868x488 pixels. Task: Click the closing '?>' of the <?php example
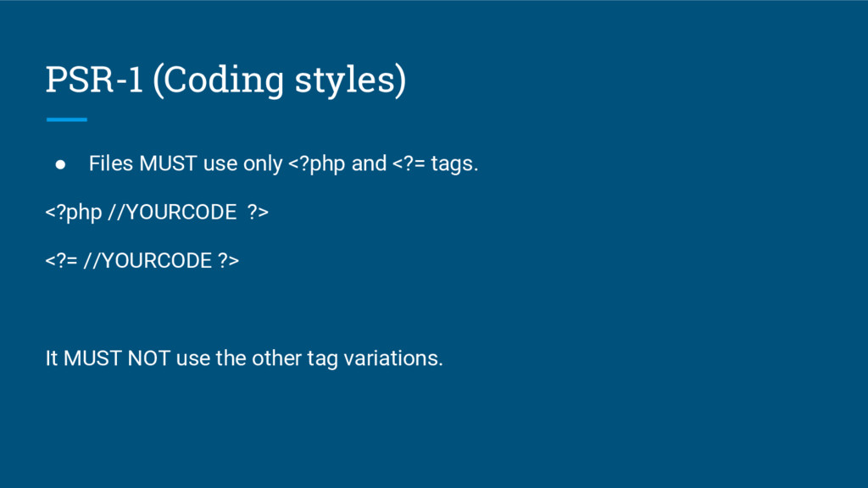pyautogui.click(x=258, y=213)
